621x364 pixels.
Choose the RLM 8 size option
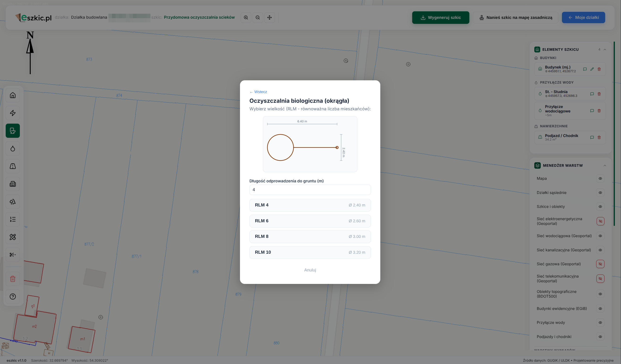pos(310,237)
